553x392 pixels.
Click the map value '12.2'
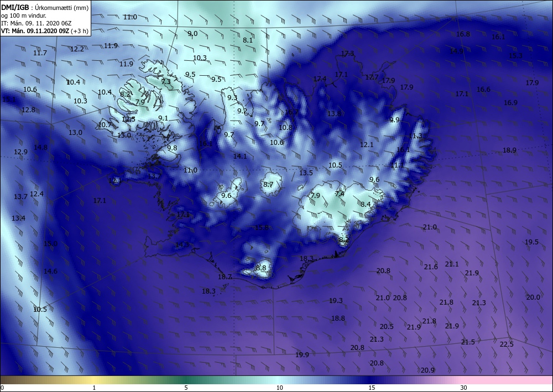click(77, 49)
